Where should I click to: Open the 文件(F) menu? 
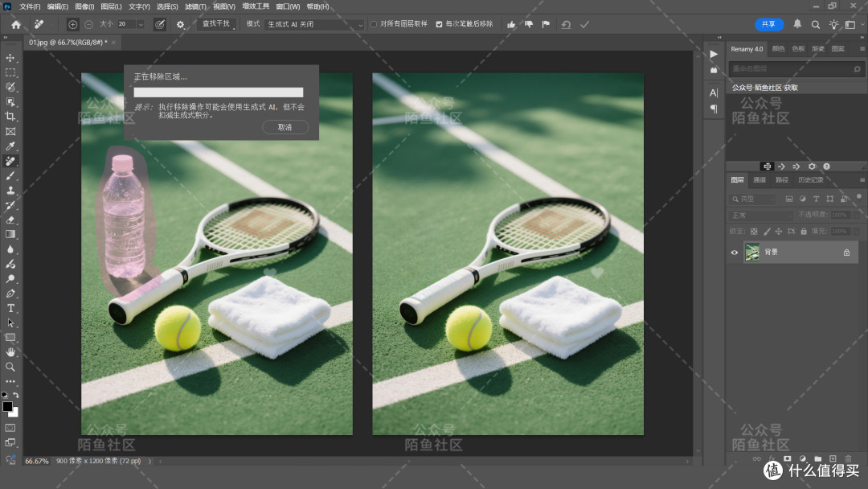[x=30, y=6]
